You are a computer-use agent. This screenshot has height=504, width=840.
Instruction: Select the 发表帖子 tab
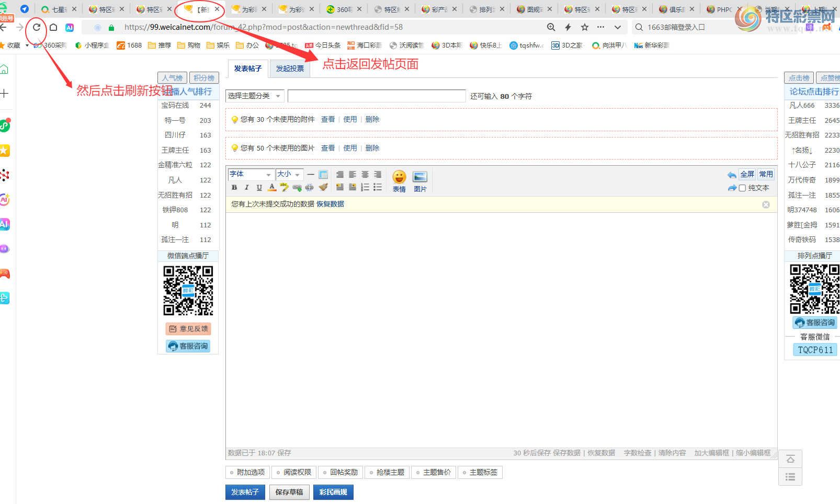click(x=247, y=68)
